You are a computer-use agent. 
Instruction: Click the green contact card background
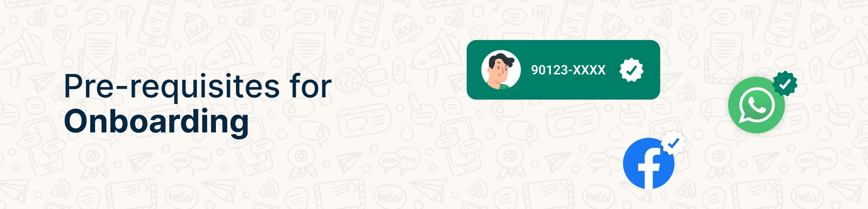point(563,70)
